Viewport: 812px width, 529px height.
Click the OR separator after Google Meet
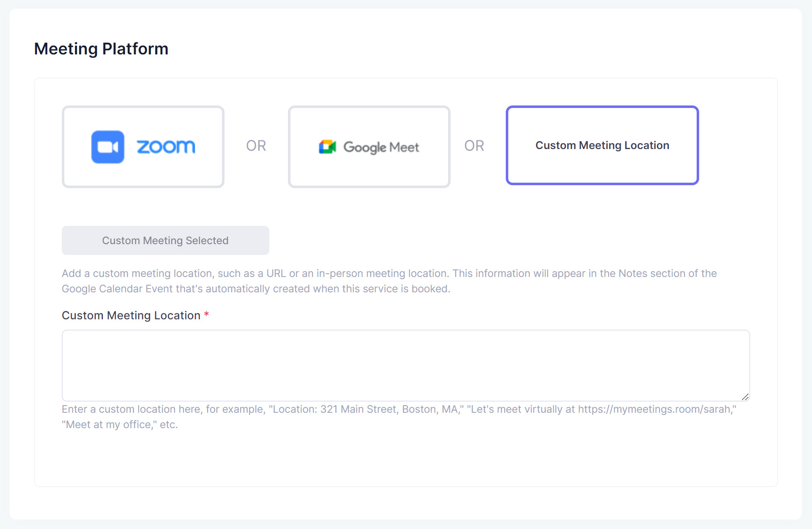[474, 146]
